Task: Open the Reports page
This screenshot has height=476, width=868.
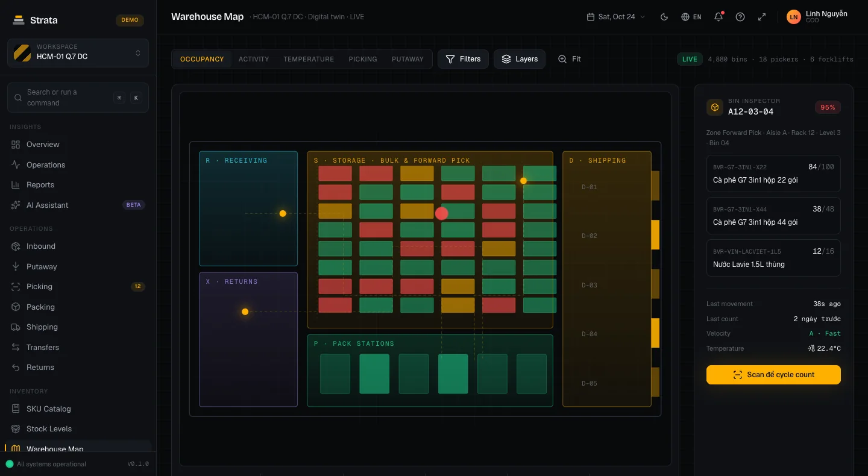Action: [78, 185]
